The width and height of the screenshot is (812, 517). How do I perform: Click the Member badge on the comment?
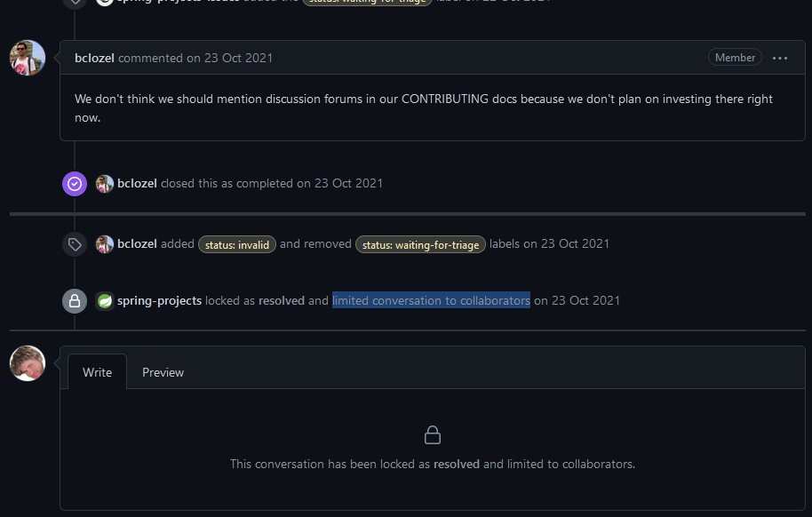coord(735,58)
